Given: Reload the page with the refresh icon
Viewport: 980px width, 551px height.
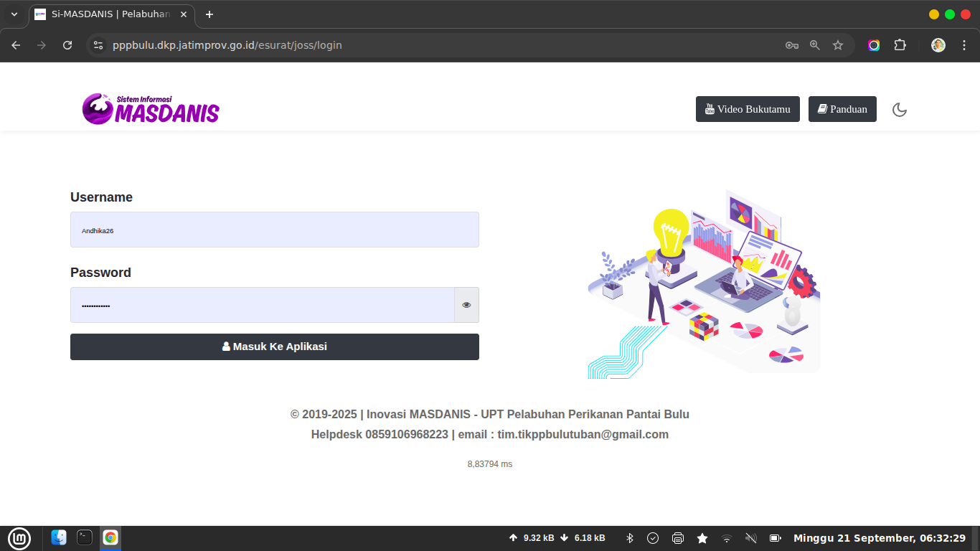Looking at the screenshot, I should click(67, 45).
